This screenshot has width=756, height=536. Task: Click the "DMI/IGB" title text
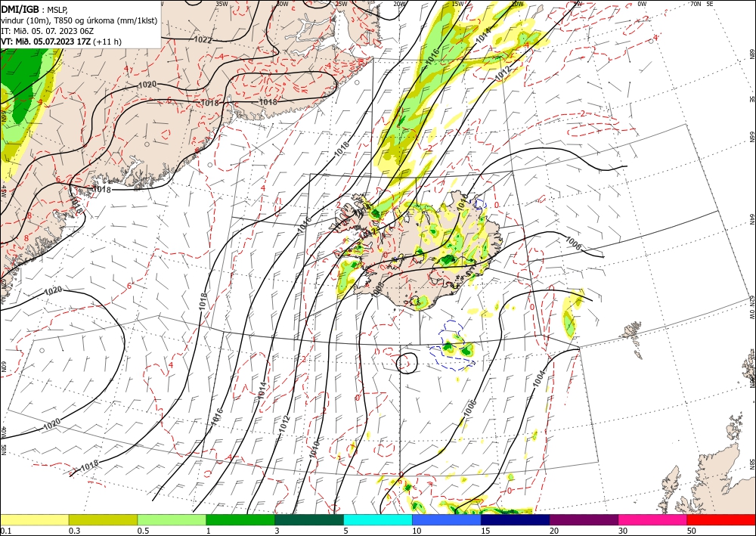click(x=20, y=8)
